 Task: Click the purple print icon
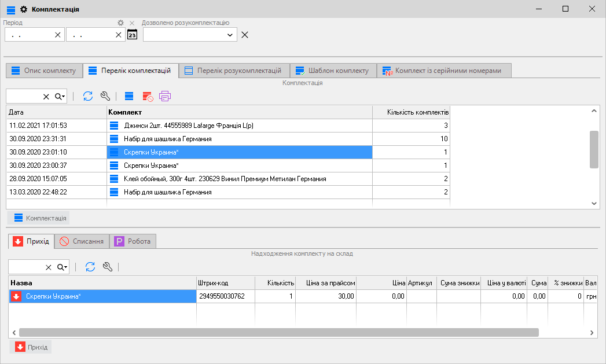pos(166,96)
